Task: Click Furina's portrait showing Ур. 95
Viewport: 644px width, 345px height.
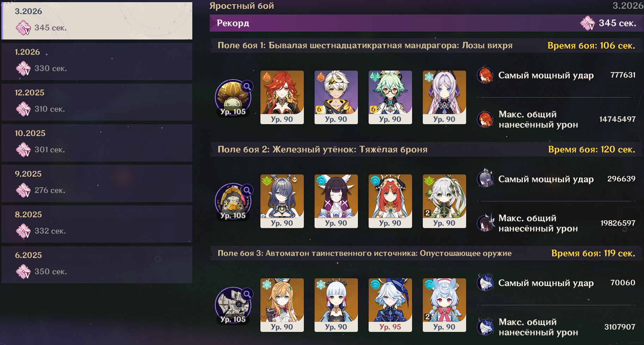Action: 390,305
